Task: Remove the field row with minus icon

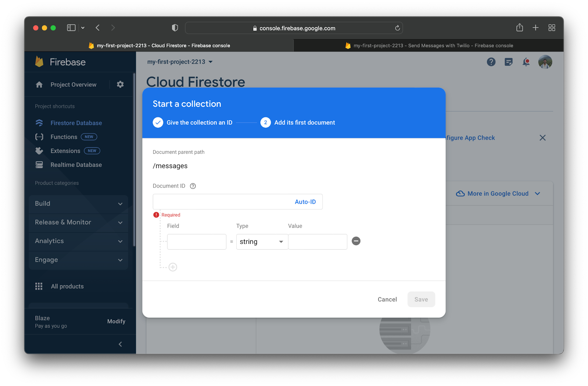Action: (x=356, y=241)
